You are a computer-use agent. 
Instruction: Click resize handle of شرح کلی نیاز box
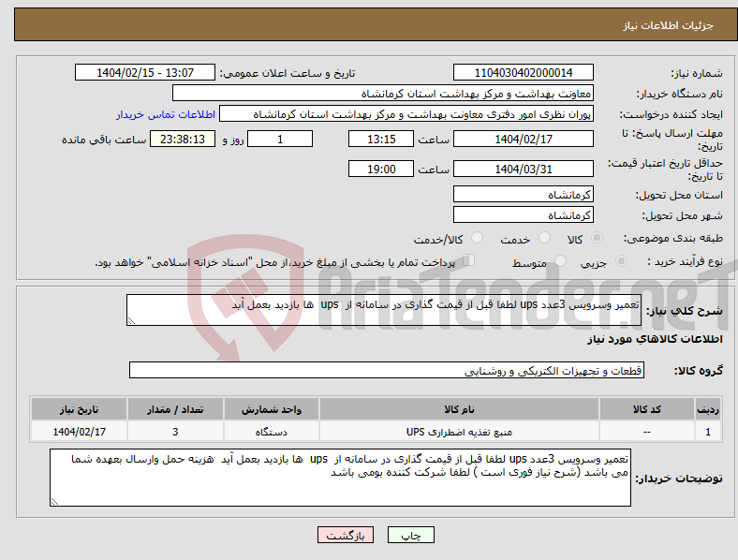pyautogui.click(x=131, y=321)
